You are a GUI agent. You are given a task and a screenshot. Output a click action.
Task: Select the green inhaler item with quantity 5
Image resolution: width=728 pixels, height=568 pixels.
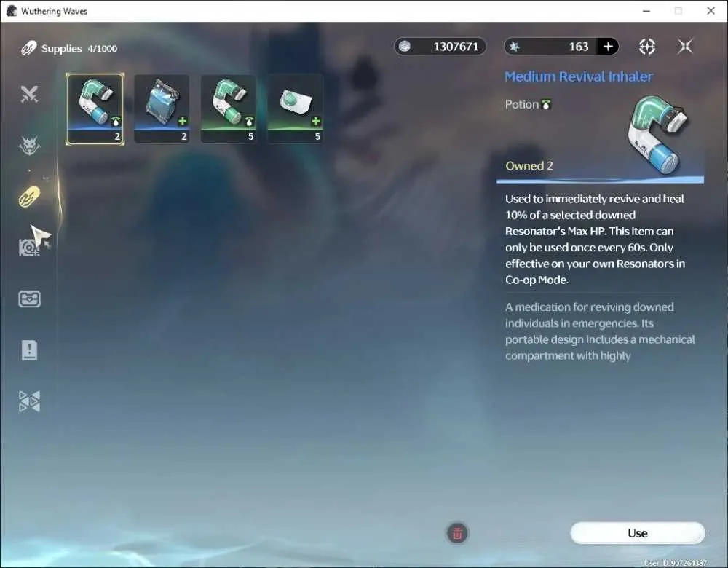point(229,109)
